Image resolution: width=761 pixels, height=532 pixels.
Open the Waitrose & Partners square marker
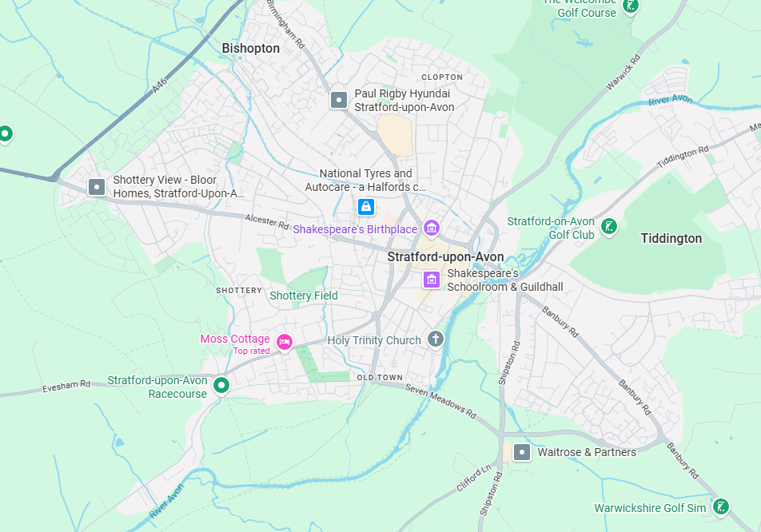point(522,452)
